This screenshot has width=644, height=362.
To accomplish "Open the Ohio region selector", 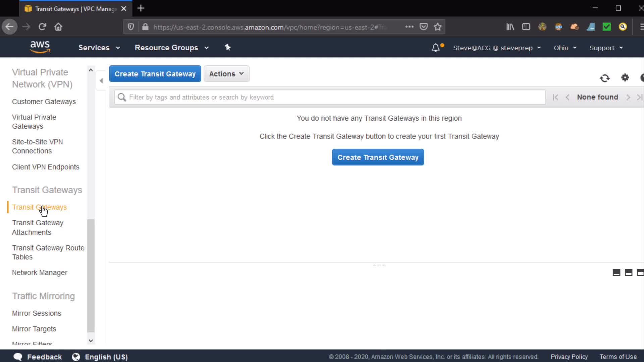I will click(565, 48).
